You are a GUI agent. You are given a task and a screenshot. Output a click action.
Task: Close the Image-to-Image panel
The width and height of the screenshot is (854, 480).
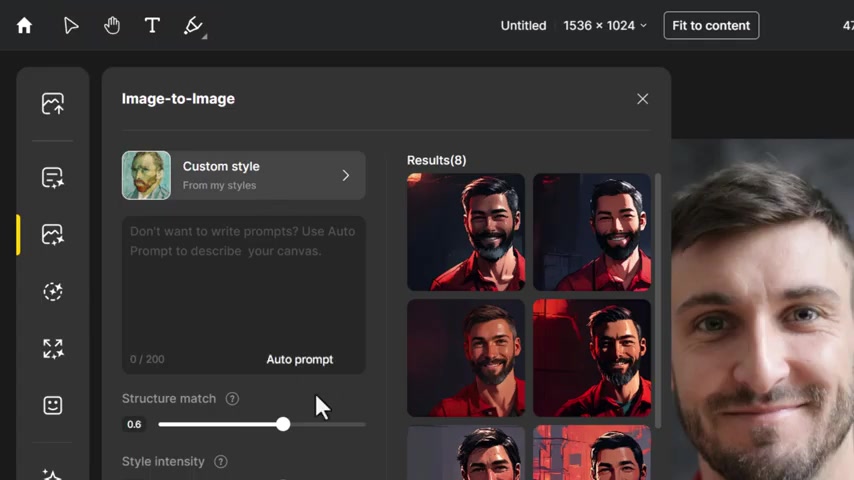pos(643,99)
